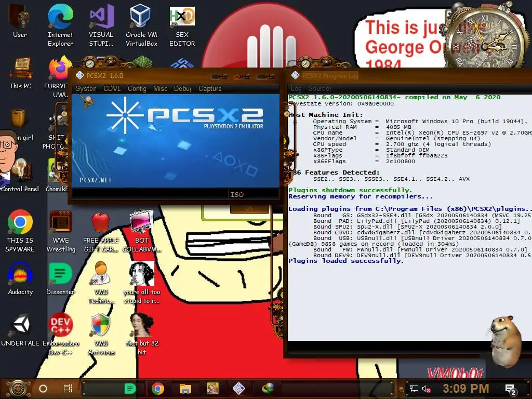
Task: Open the 'youre all too stupid to r...' icon
Action: point(142,282)
